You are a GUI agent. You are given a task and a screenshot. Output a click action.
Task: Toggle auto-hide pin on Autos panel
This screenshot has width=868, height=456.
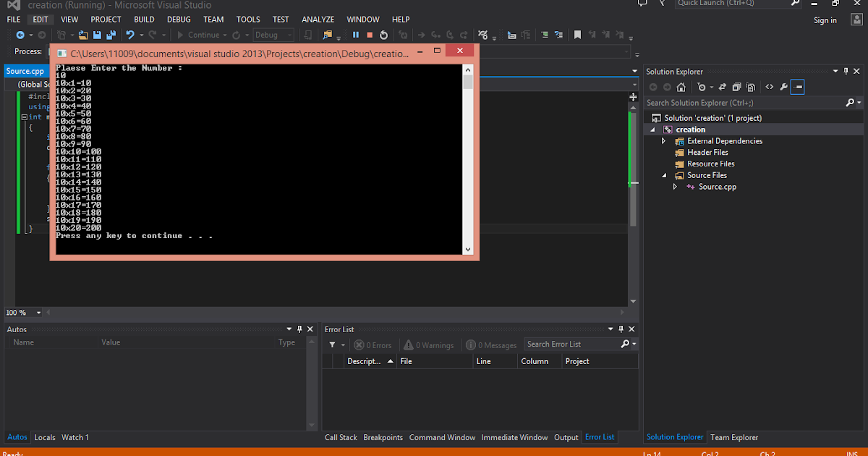click(x=299, y=329)
